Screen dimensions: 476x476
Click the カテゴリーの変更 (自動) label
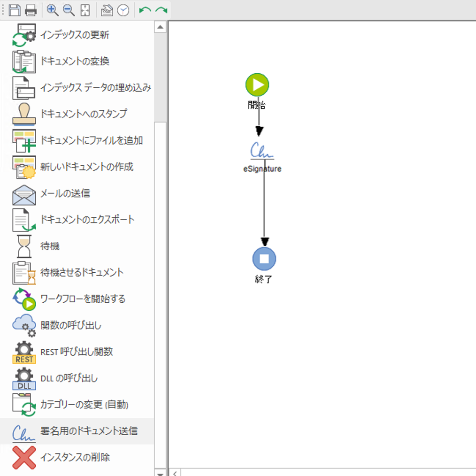(x=84, y=405)
